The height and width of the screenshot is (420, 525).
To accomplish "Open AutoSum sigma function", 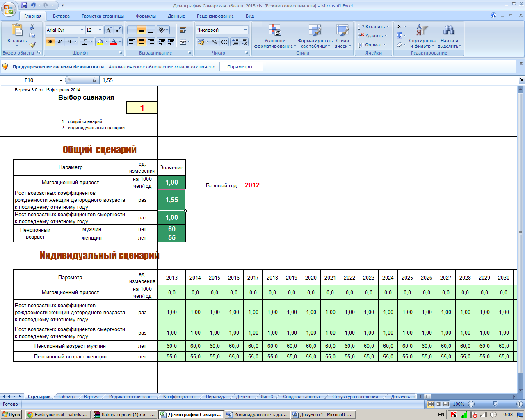I will (399, 27).
